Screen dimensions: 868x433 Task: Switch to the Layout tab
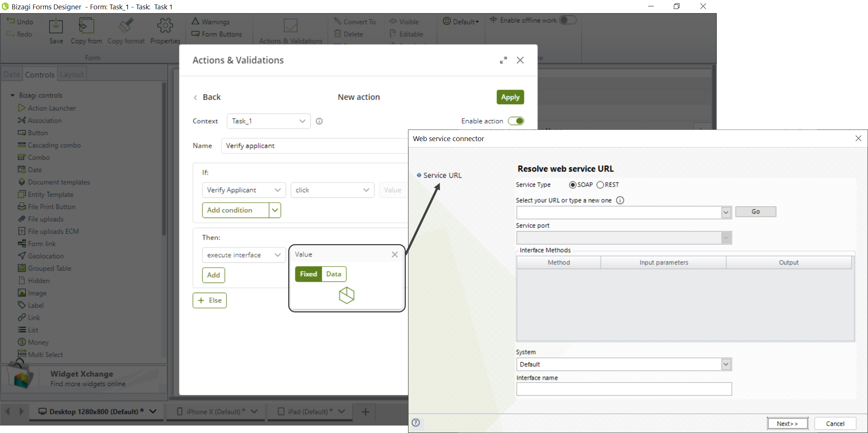pyautogui.click(x=72, y=74)
